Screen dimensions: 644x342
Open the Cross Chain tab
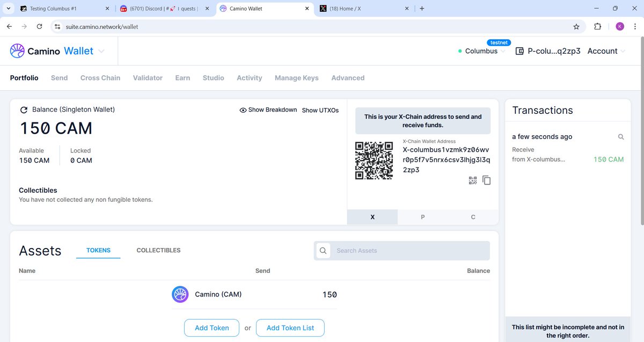point(100,78)
